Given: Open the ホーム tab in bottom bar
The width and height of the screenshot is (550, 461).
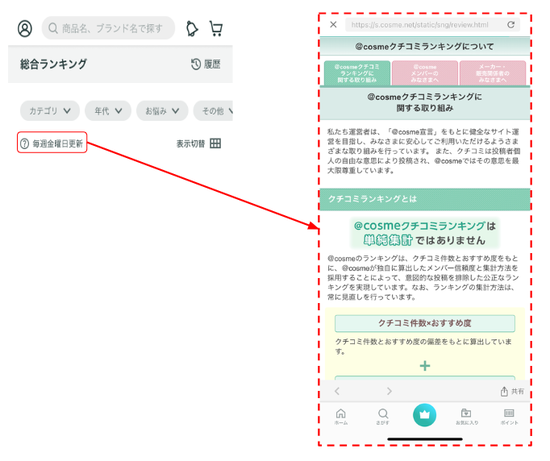Looking at the screenshot, I should click(x=341, y=416).
